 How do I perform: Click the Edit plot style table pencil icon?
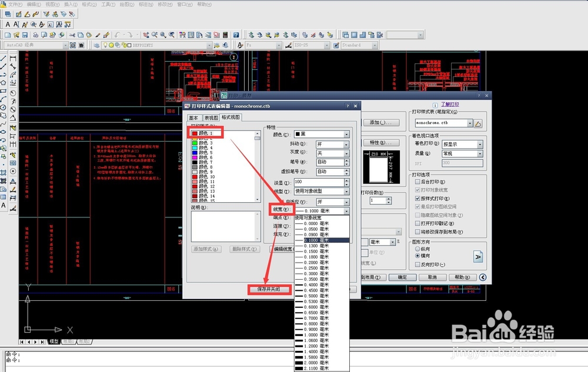(478, 123)
